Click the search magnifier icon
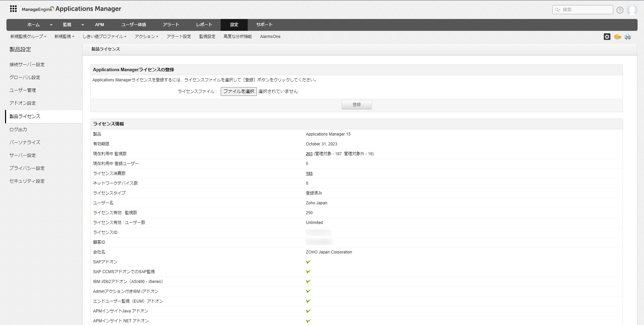 (x=557, y=10)
